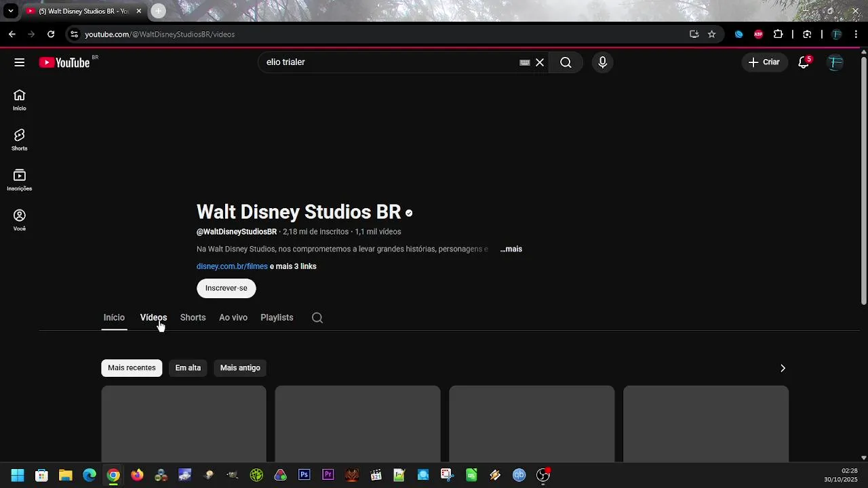Open qBittorrent from the taskbar
This screenshot has height=488, width=868.
tap(519, 475)
